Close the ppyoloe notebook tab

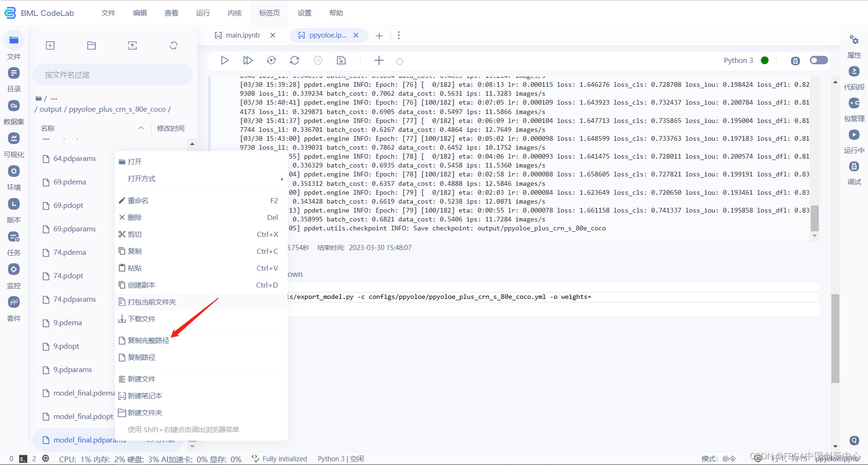[x=356, y=35]
